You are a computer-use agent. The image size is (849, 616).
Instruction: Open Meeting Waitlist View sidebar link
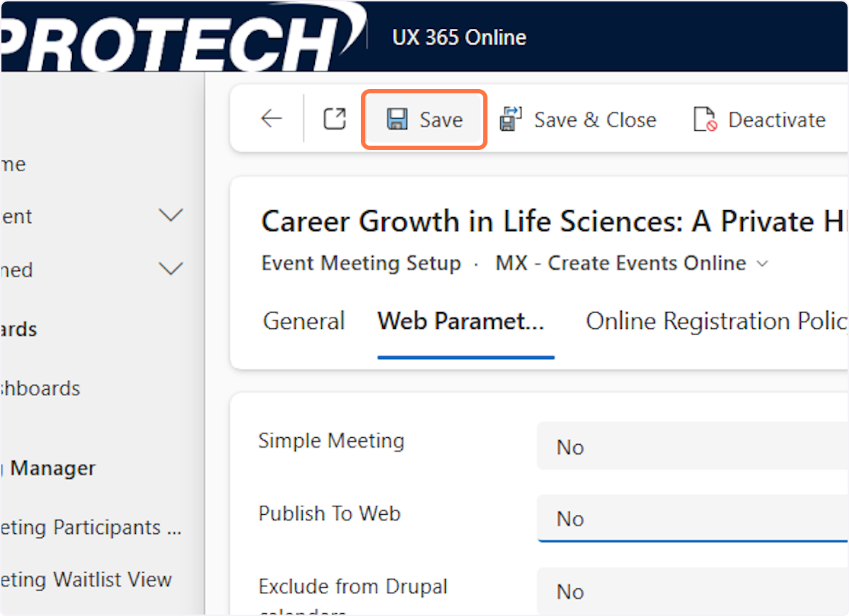coord(86,580)
